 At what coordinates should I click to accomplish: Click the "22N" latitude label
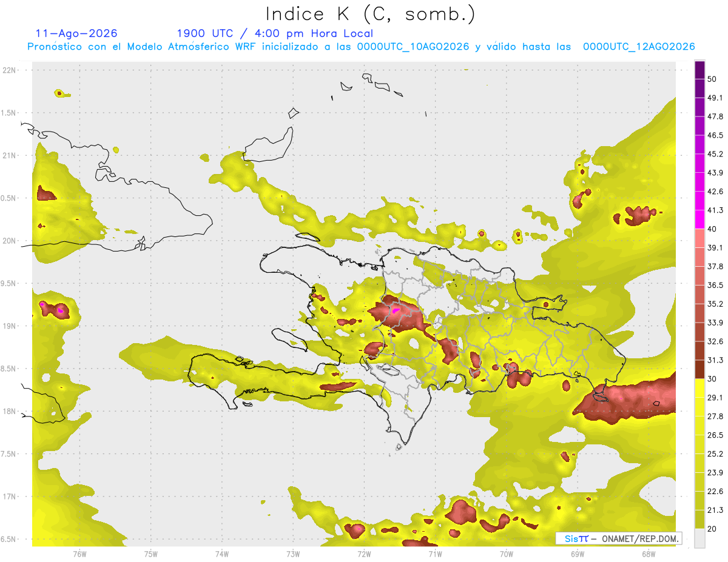point(10,70)
